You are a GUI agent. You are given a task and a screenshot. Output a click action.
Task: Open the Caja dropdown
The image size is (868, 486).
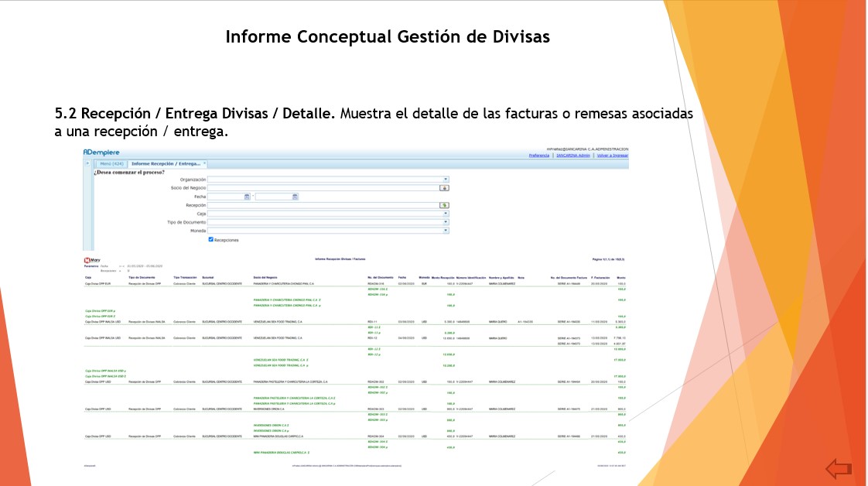[x=446, y=214]
